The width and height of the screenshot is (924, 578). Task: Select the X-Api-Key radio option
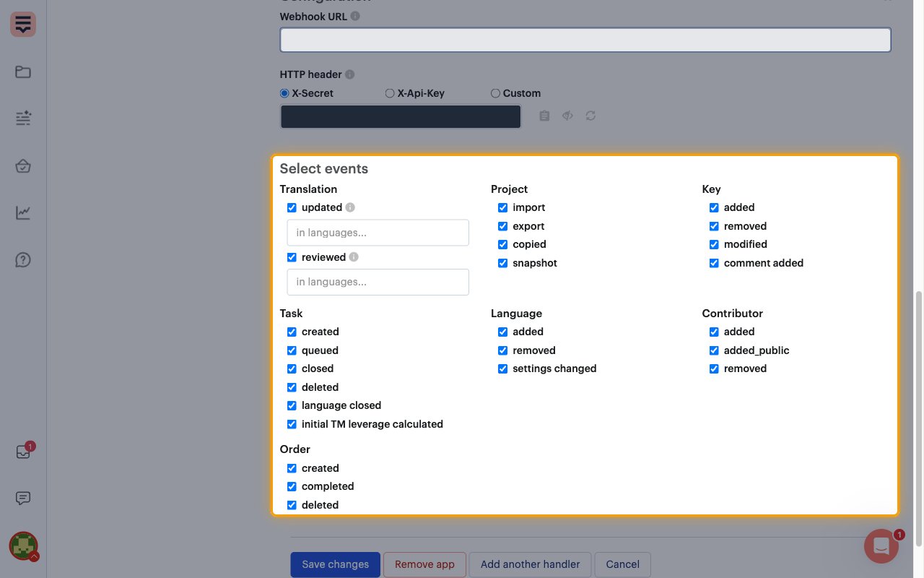[x=390, y=93]
